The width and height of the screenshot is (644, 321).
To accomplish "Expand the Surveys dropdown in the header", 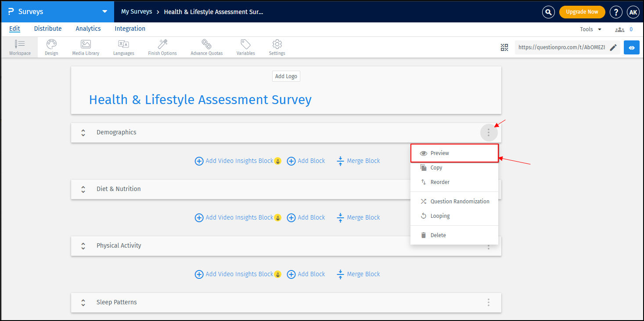I will point(104,12).
